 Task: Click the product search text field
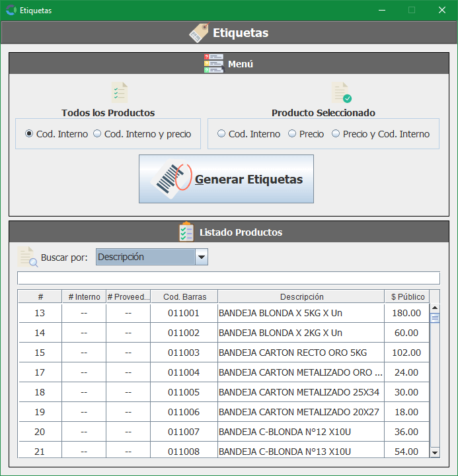228,278
